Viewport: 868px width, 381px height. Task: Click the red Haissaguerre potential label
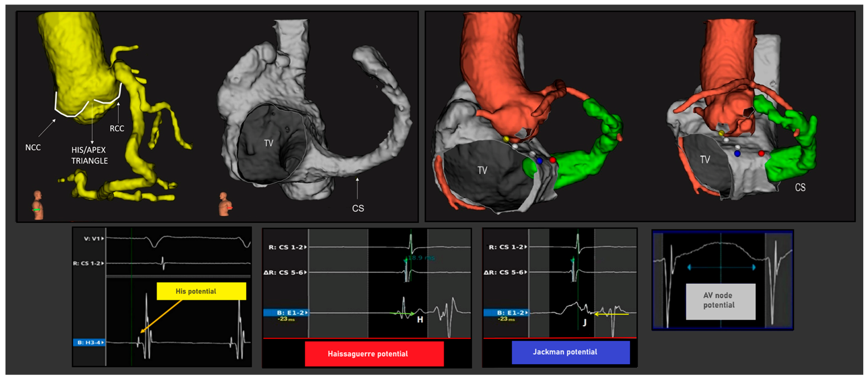pos(374,354)
